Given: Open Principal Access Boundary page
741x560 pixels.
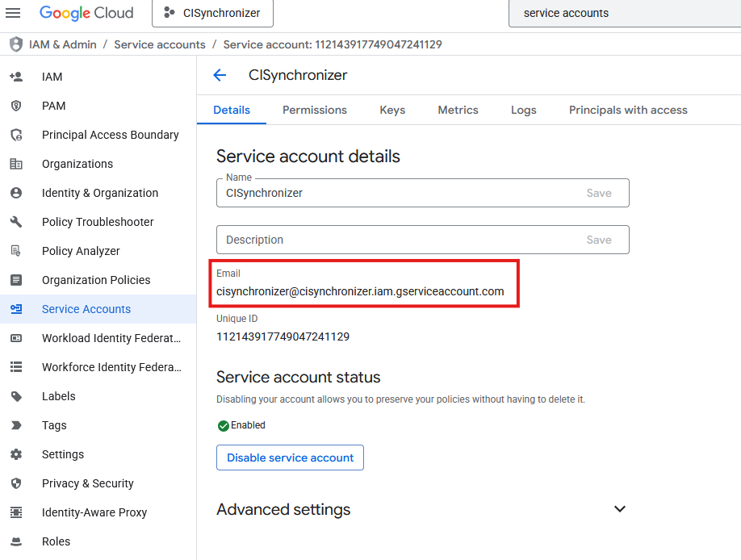Looking at the screenshot, I should coord(110,135).
